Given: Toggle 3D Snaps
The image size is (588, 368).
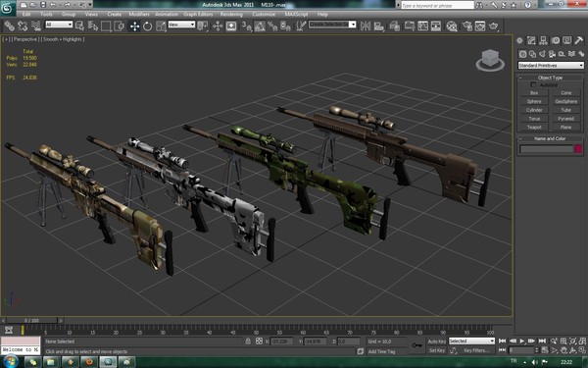Looking at the screenshot, I should pos(246,26).
